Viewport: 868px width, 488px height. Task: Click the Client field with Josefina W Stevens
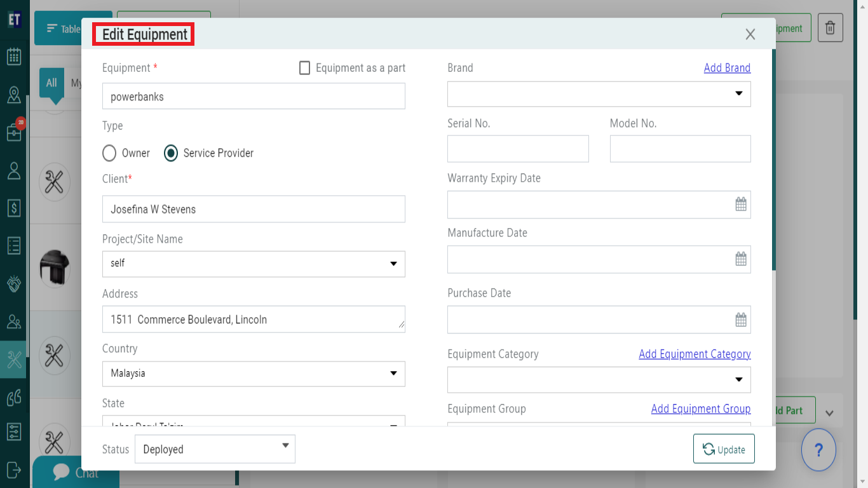pos(254,209)
